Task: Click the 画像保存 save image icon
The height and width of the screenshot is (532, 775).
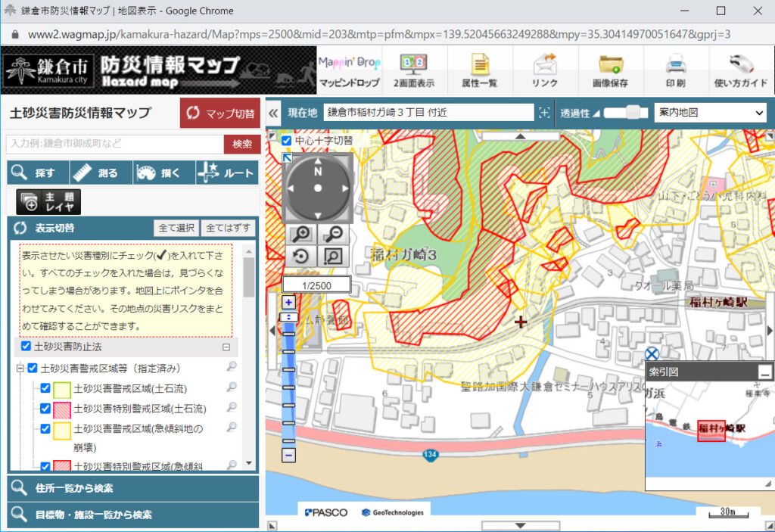Action: point(610,70)
